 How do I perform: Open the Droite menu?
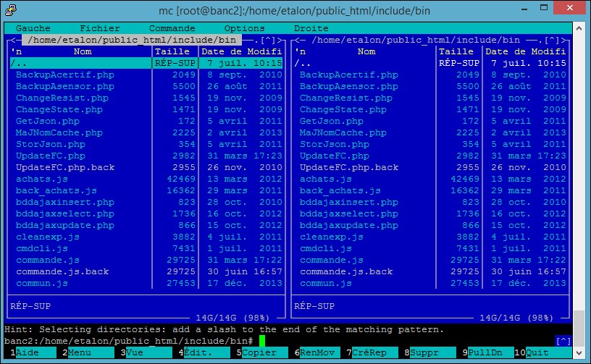click(311, 28)
